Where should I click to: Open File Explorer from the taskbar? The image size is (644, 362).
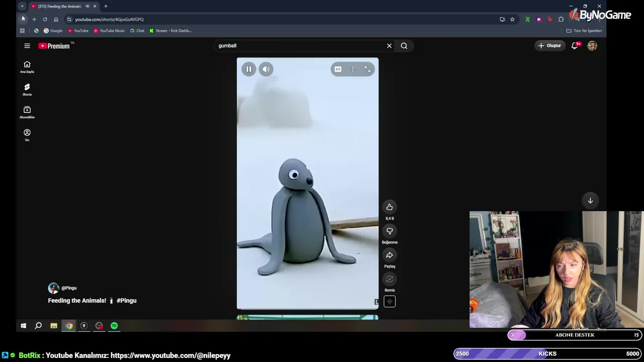click(x=54, y=326)
